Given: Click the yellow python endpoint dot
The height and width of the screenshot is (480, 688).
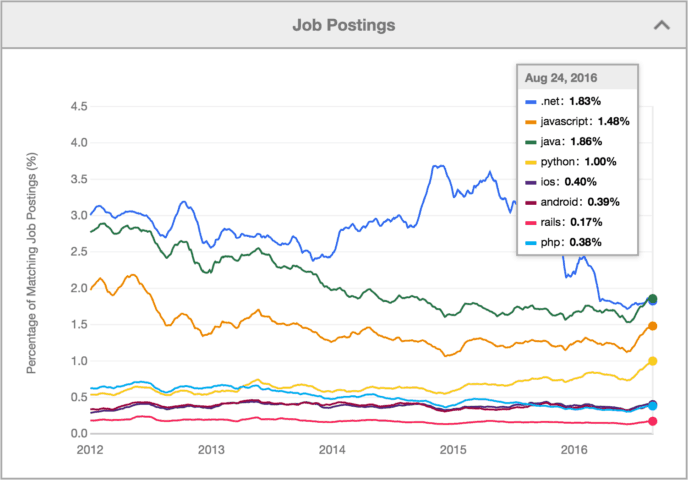Looking at the screenshot, I should [x=653, y=361].
